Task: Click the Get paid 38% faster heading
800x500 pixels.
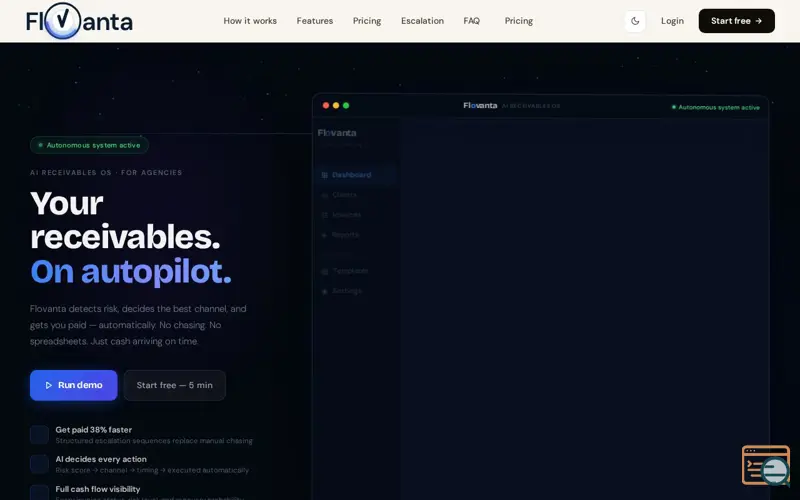Action: 93,430
